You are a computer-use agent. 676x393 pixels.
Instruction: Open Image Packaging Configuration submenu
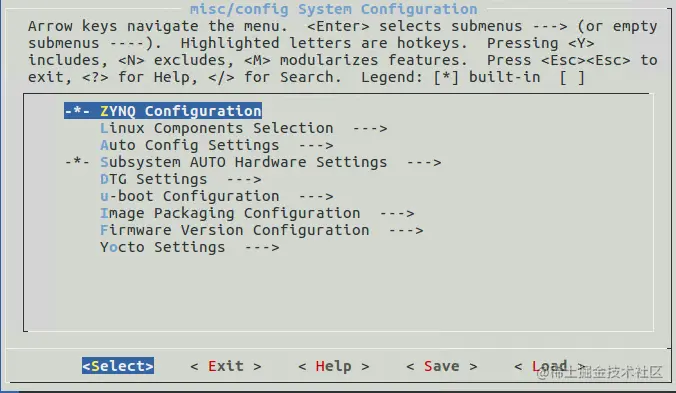coord(257,213)
